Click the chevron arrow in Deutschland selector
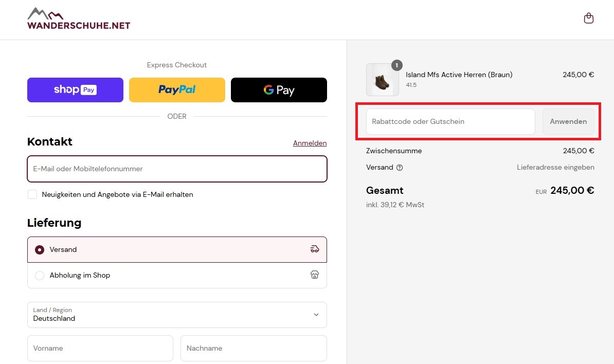614x364 pixels. tap(316, 315)
